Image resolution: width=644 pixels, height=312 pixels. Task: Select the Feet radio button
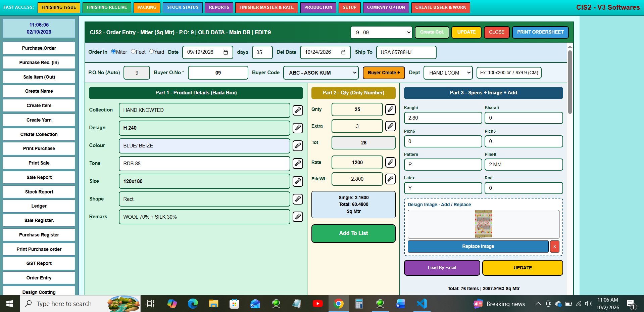133,51
